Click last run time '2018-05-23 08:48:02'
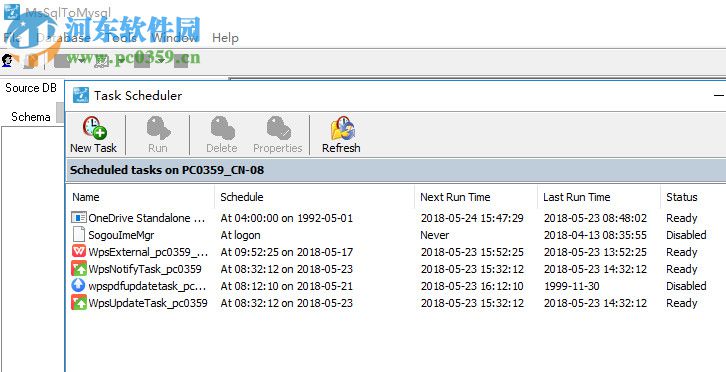726x372 pixels. pyautogui.click(x=595, y=218)
